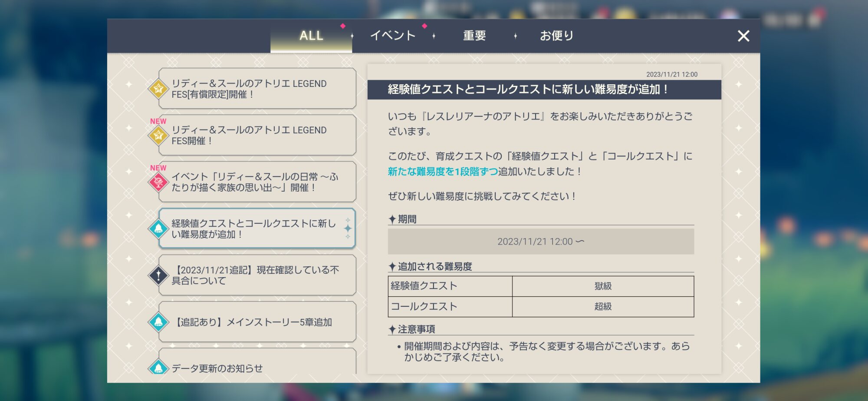Screen dimensions: 868x401
Task: Click teal bell icon beside メインストーリー5章追加
Action: [158, 322]
